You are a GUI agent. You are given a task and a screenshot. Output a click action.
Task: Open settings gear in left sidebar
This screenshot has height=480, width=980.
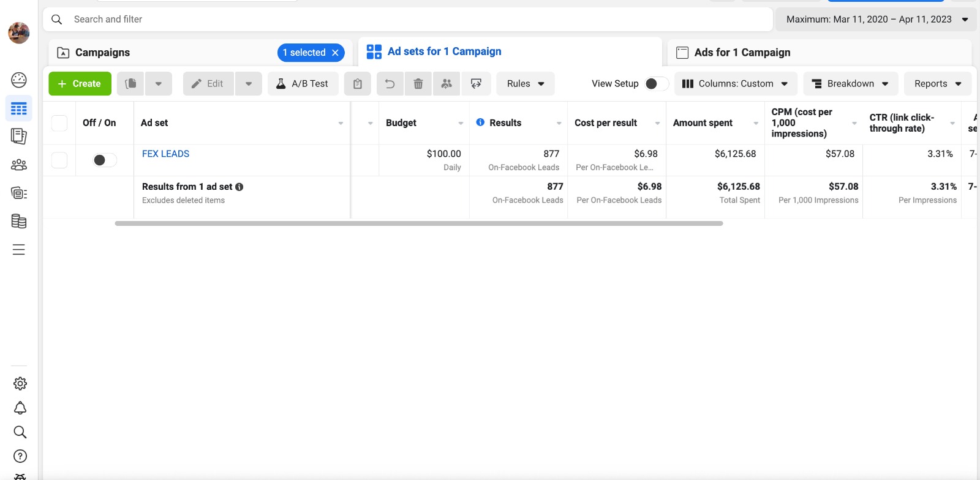click(x=20, y=383)
